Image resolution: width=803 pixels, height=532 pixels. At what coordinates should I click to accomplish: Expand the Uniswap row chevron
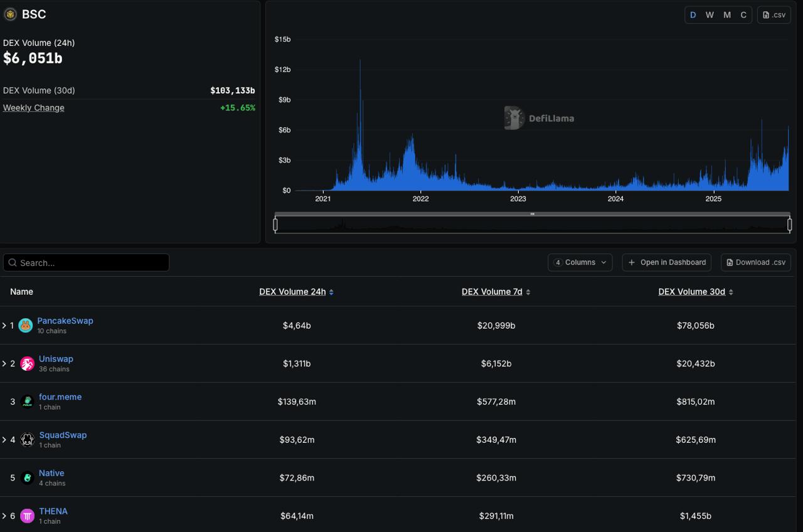click(x=4, y=364)
